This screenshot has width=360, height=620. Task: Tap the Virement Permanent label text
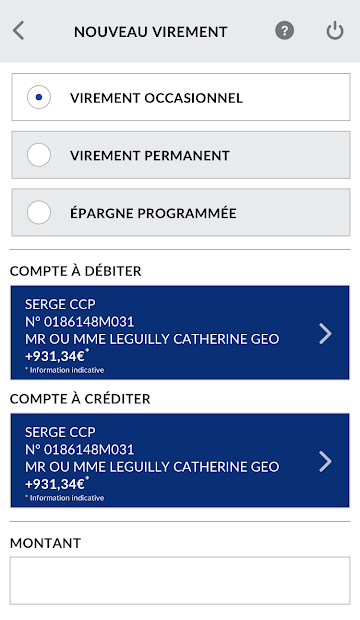tap(150, 155)
